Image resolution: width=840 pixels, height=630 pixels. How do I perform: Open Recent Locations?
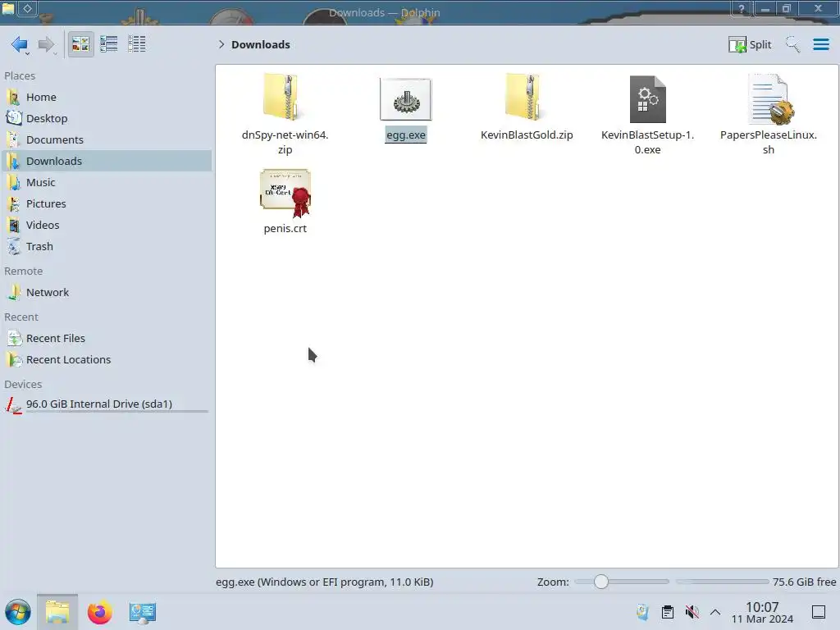pos(107,360)
